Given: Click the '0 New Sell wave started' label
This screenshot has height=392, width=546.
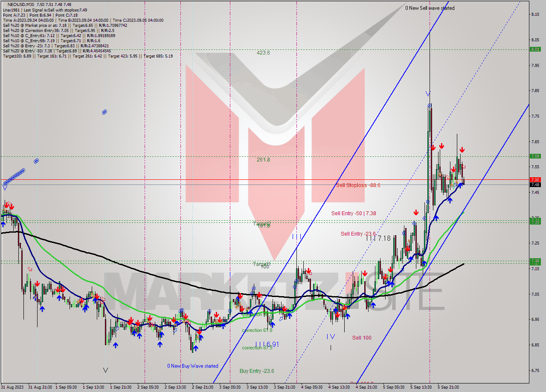Looking at the screenshot, I should point(430,8).
